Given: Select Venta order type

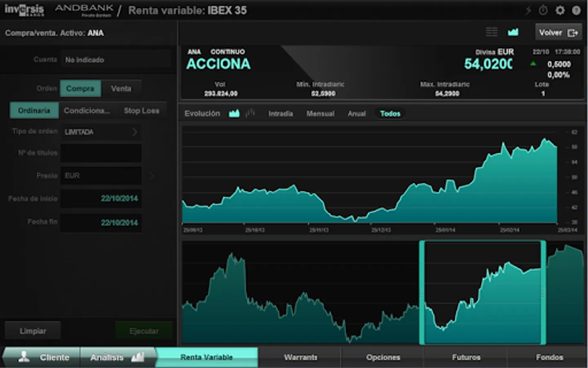Looking at the screenshot, I should [x=121, y=88].
